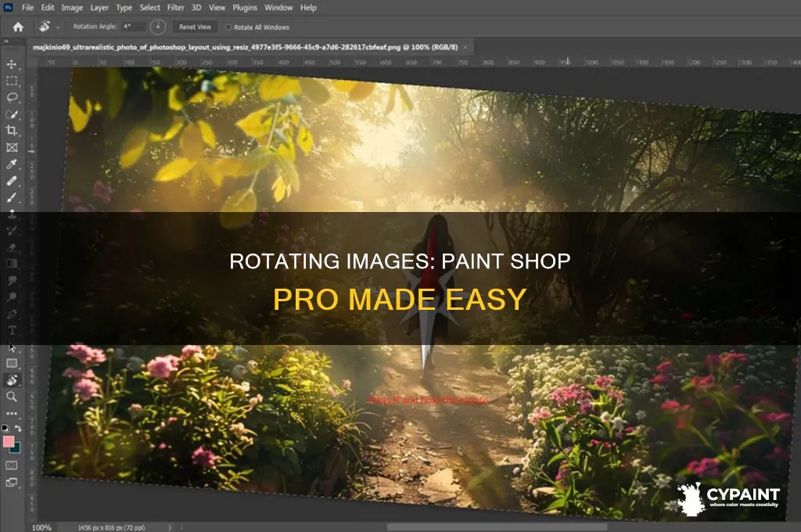Click the rotation angle dial
Screen dimensions: 801x532
[158, 27]
